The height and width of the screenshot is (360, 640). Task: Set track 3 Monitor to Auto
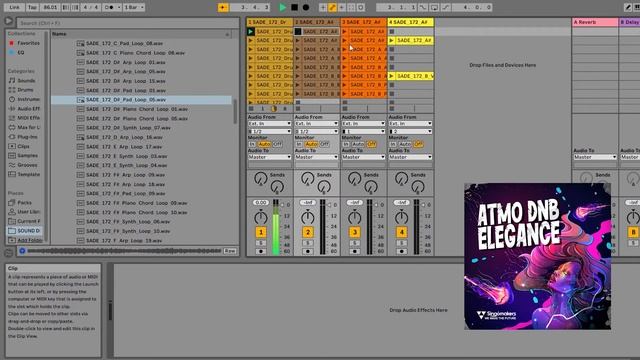358,144
